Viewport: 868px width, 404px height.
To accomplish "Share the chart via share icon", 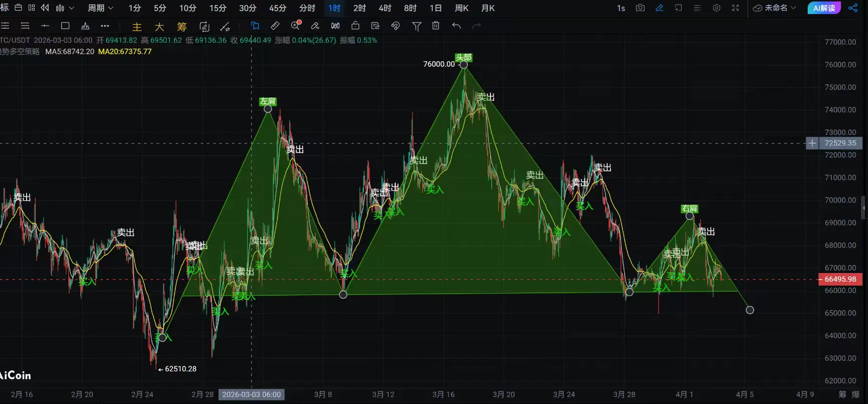I will [853, 8].
